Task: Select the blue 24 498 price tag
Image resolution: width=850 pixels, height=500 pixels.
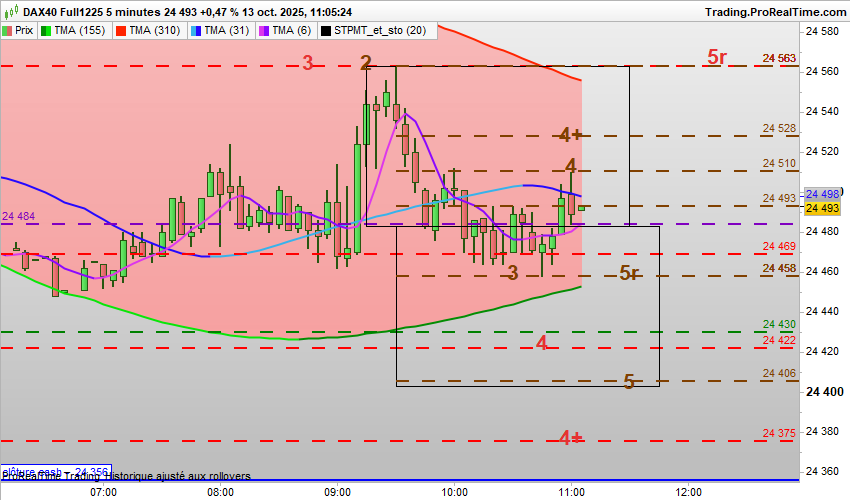Action: [822, 194]
